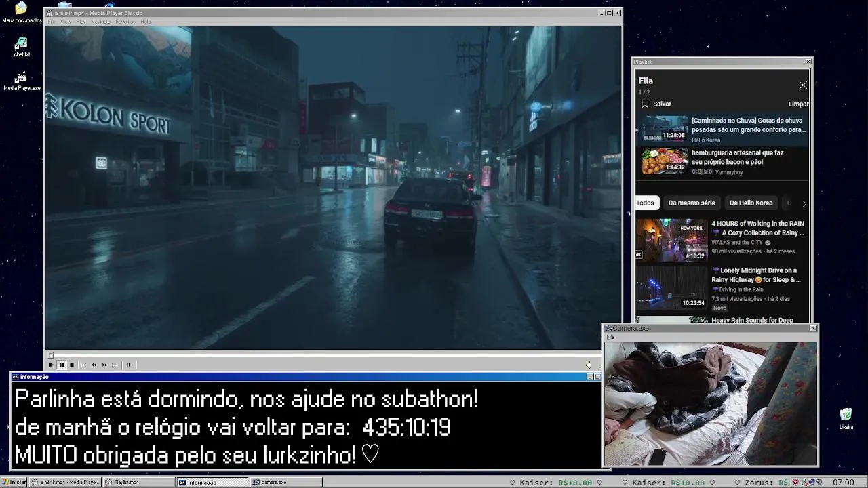Open Media Player.exe desktop shortcut
This screenshot has height=488, width=868.
click(22, 81)
